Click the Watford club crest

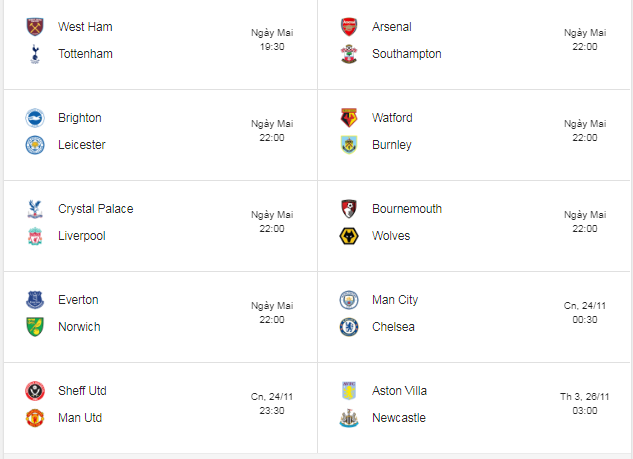point(349,118)
